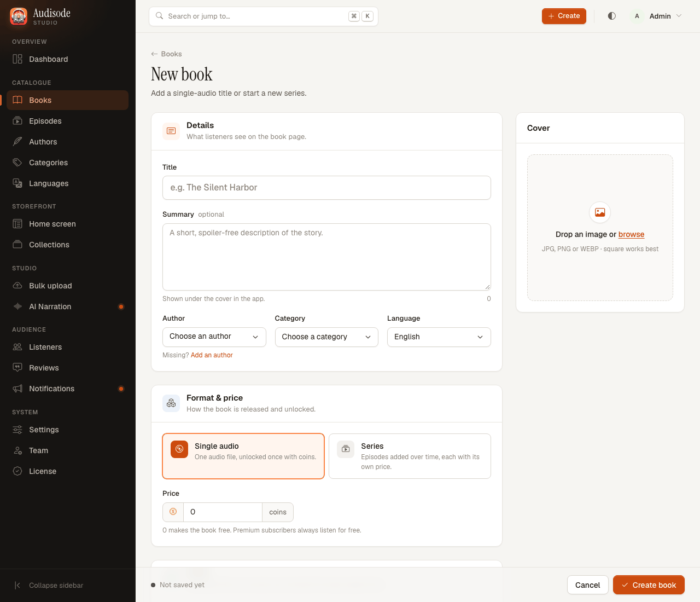Click the Reviews speech-bubble icon
This screenshot has width=700, height=602.
17,368
